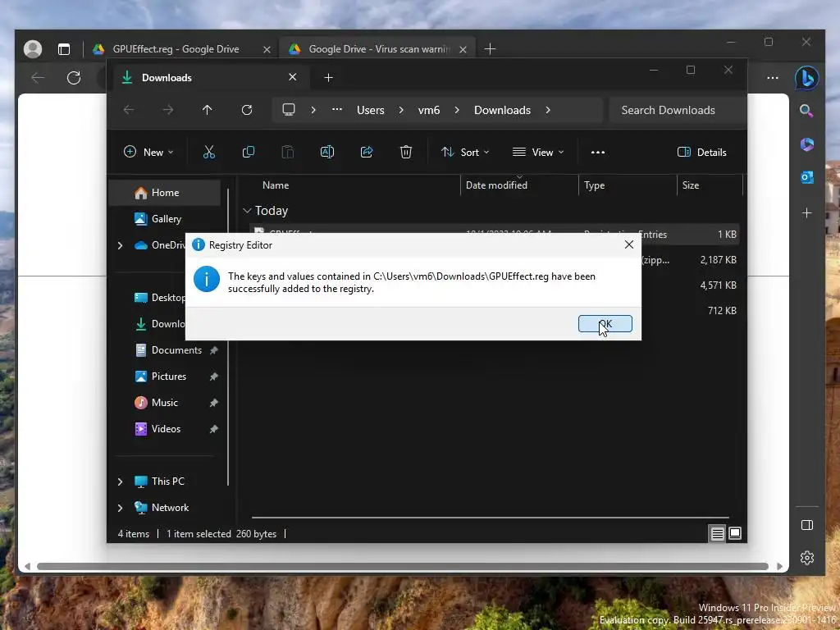This screenshot has height=630, width=840.
Task: Switch to details list view icon
Action: [717, 533]
